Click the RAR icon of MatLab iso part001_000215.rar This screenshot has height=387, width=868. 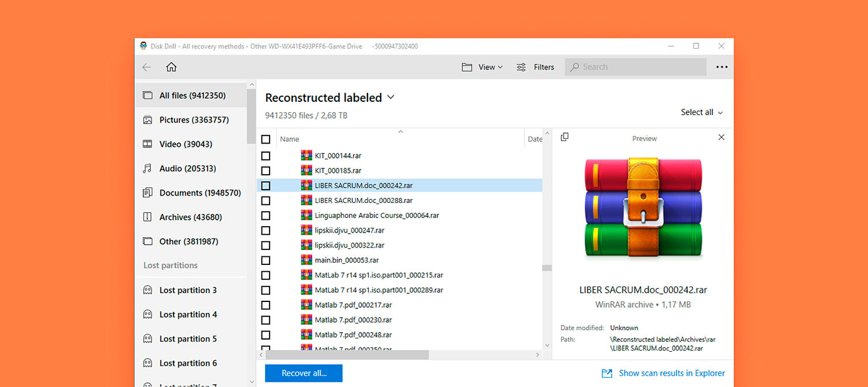tap(306, 275)
